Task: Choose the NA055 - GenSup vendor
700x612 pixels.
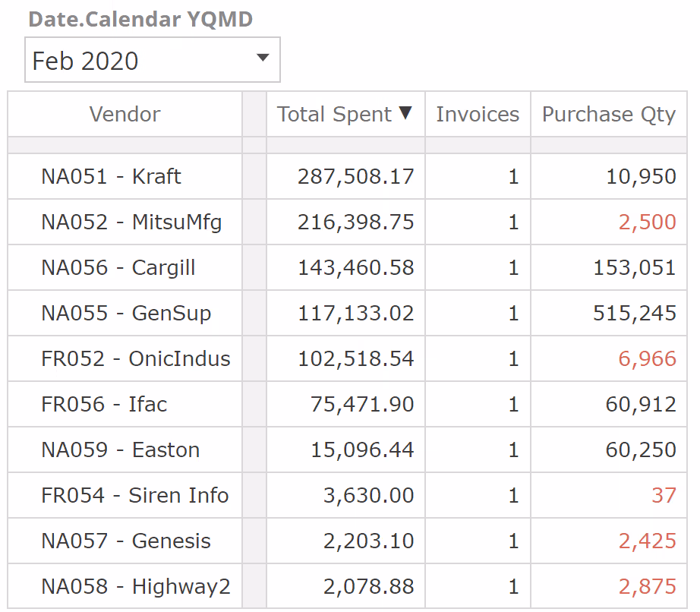Action: [x=126, y=314]
